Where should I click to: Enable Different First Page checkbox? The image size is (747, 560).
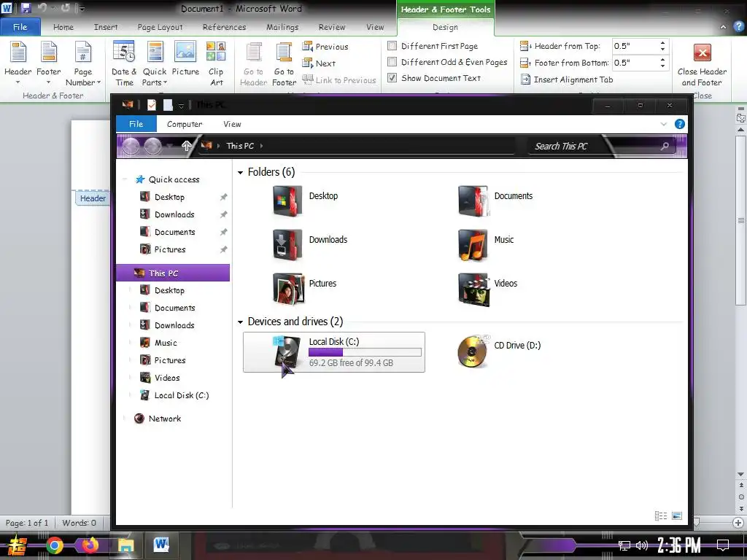[x=392, y=46]
